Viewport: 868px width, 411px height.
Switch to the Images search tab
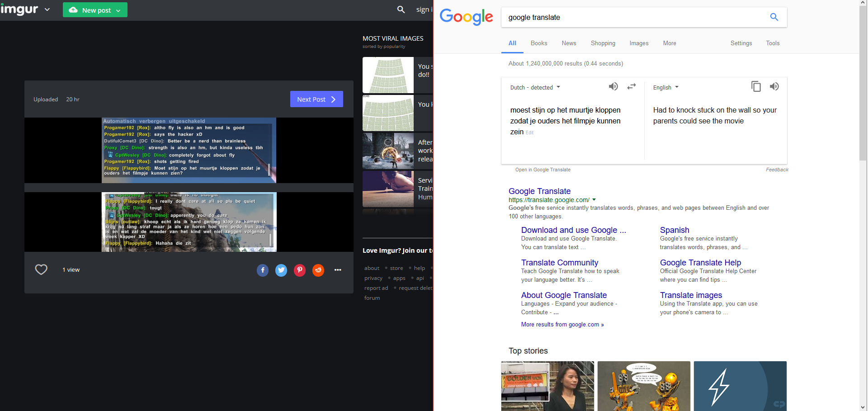[x=639, y=43]
